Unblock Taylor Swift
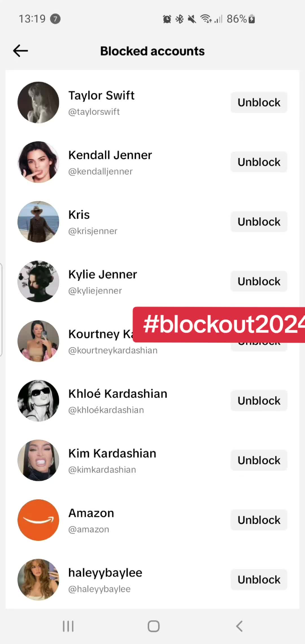Viewport: 305px width, 644px height. click(259, 103)
